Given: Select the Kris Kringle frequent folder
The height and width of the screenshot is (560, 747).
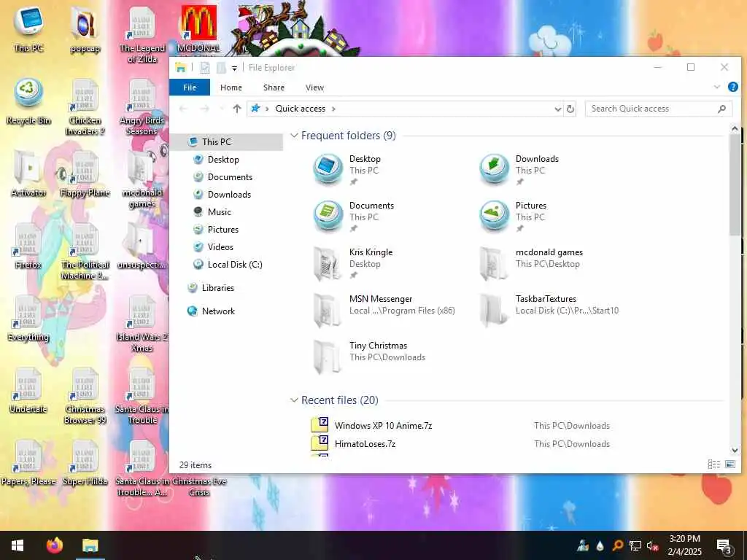Looking at the screenshot, I should (x=371, y=262).
